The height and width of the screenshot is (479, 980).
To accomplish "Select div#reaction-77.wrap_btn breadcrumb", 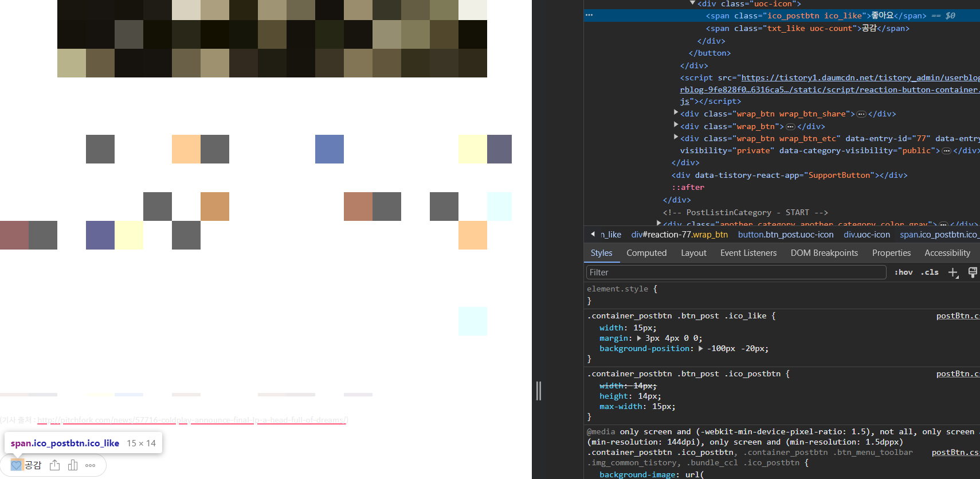I will [x=679, y=235].
